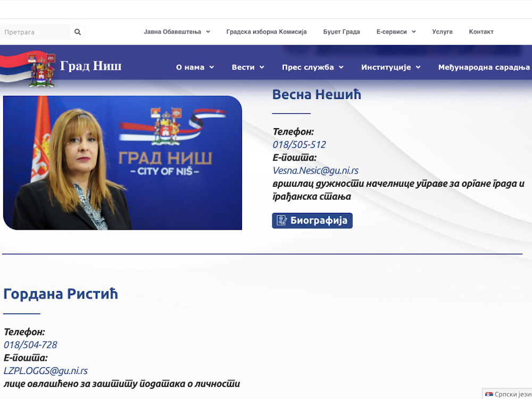Open the Вести dropdown

[247, 67]
